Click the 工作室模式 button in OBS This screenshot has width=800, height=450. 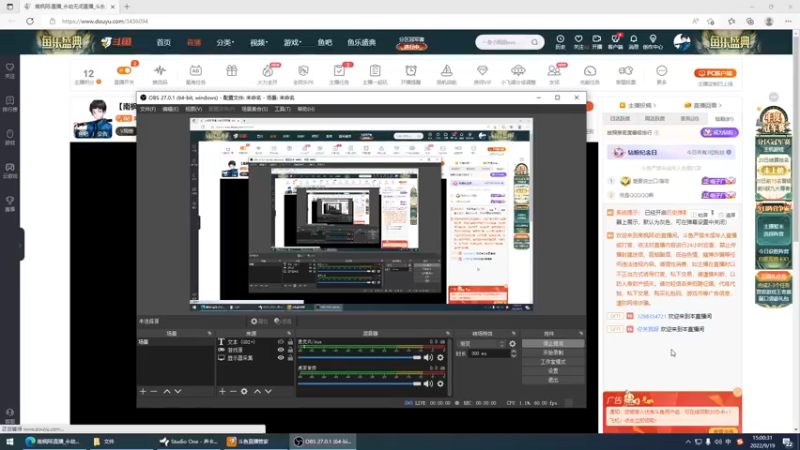click(x=553, y=362)
